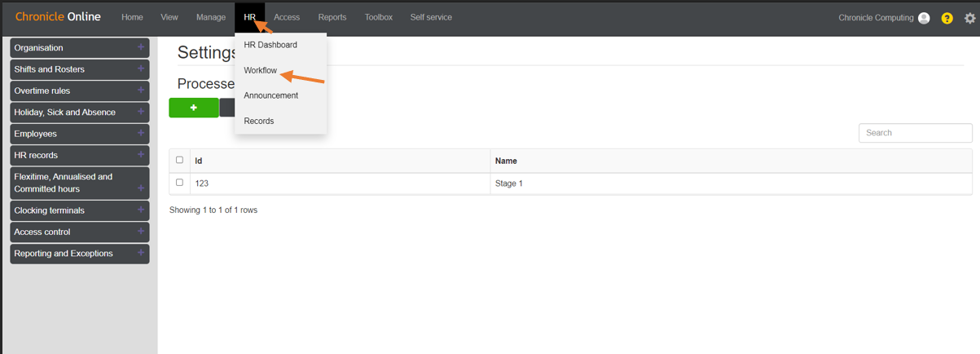Click Records in the HR dropdown
The height and width of the screenshot is (354, 980).
259,121
